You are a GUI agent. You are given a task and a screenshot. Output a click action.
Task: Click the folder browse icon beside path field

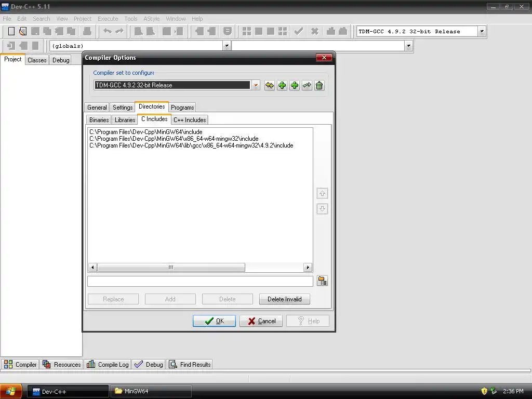pos(322,281)
